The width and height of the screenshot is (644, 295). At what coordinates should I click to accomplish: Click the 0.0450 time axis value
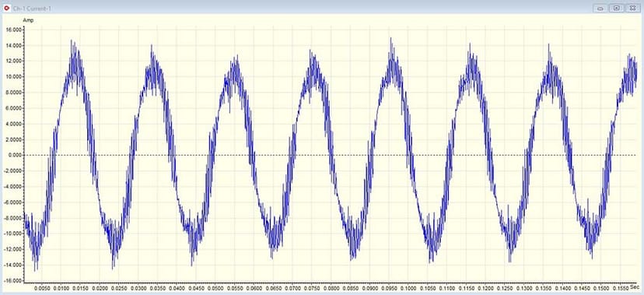pos(196,289)
